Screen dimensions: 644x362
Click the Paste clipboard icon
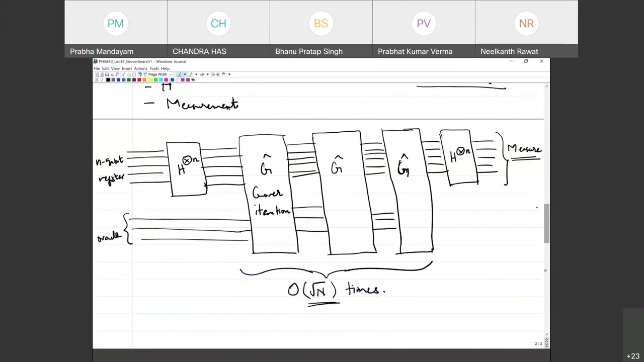pos(134,74)
